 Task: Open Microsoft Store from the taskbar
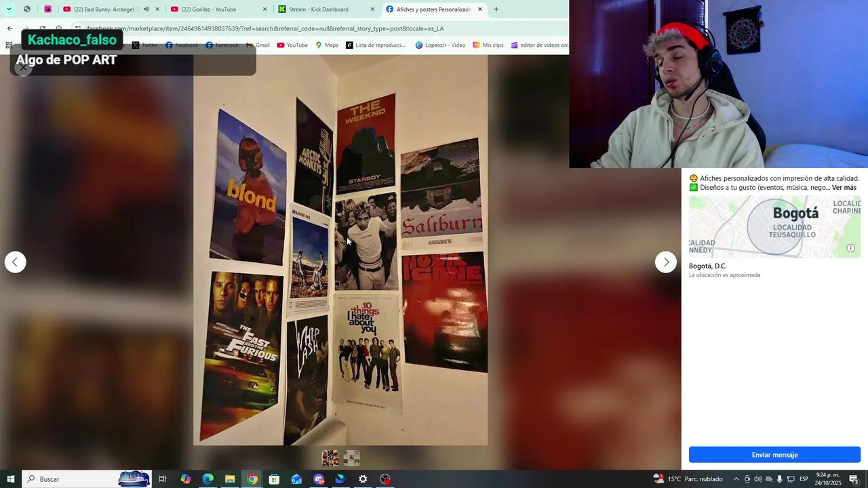[274, 479]
